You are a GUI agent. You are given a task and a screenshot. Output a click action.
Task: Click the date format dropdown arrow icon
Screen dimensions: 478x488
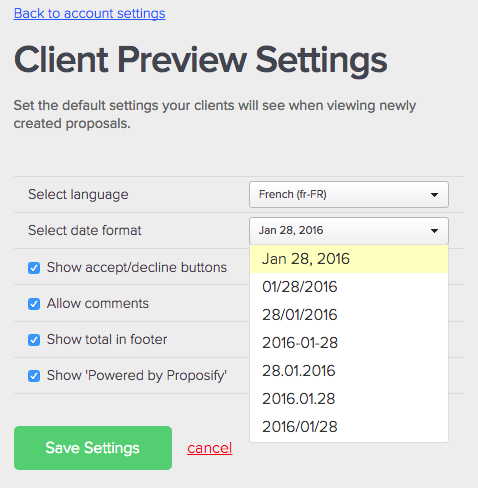tap(434, 231)
